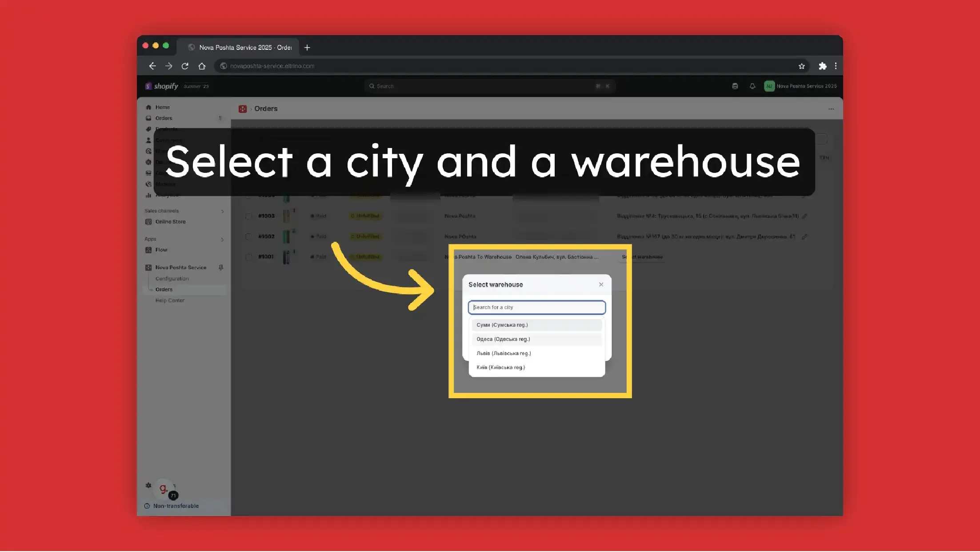The width and height of the screenshot is (980, 552).
Task: Bookmark page with star icon
Action: [801, 66]
